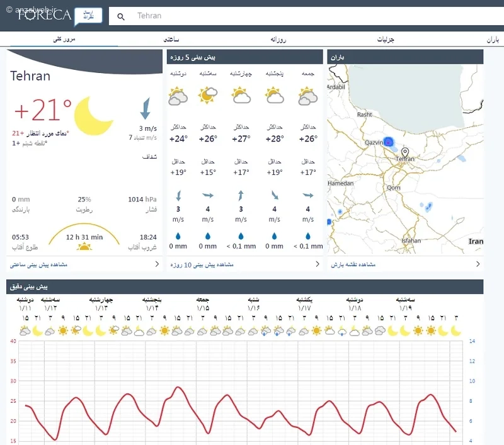
Task: Click the 25% humidity value
Action: tap(84, 200)
